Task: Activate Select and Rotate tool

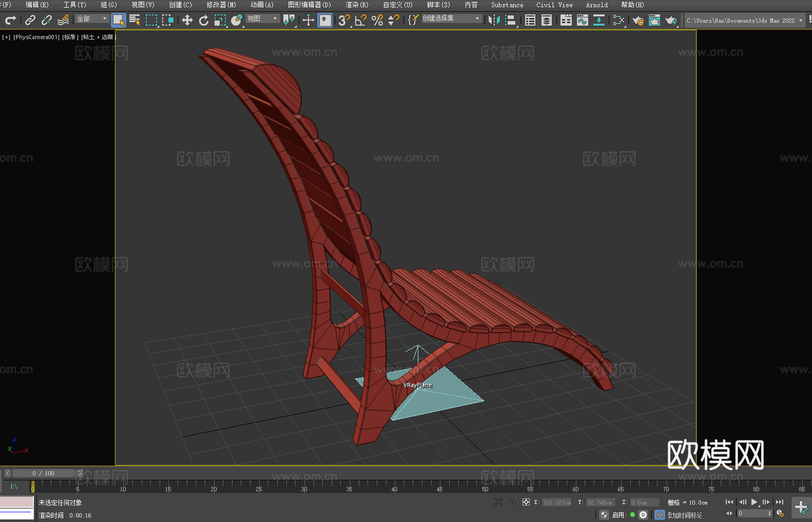Action: tap(204, 21)
